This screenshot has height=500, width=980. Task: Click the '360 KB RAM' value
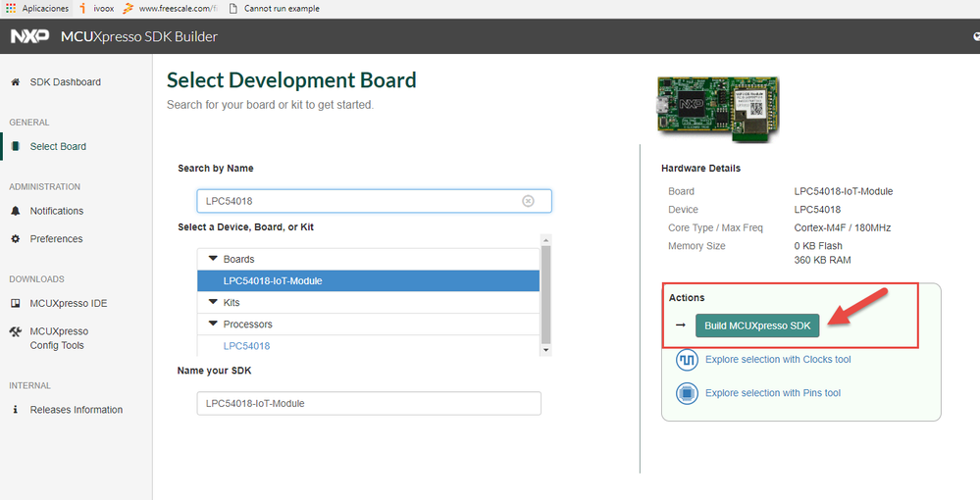click(x=822, y=260)
